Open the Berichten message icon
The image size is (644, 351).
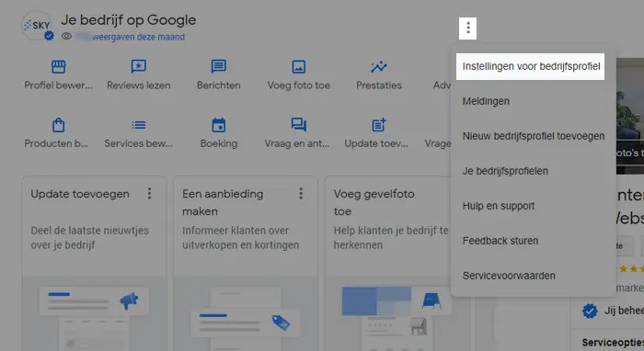point(219,66)
